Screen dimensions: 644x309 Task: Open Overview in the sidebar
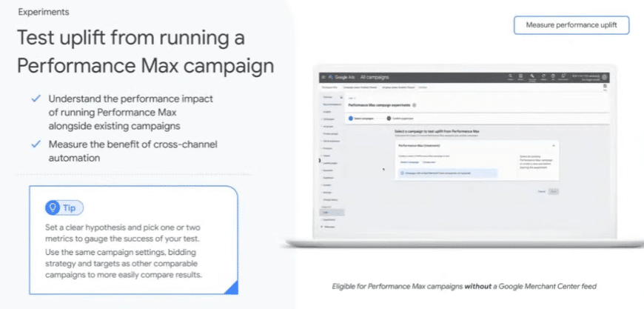click(328, 97)
